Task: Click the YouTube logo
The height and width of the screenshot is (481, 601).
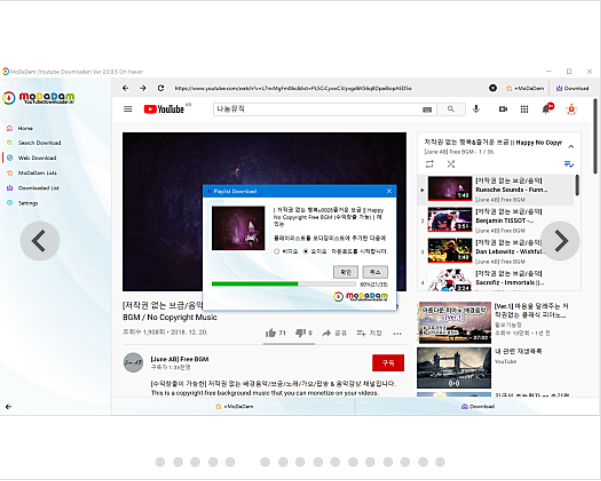Action: [164, 109]
